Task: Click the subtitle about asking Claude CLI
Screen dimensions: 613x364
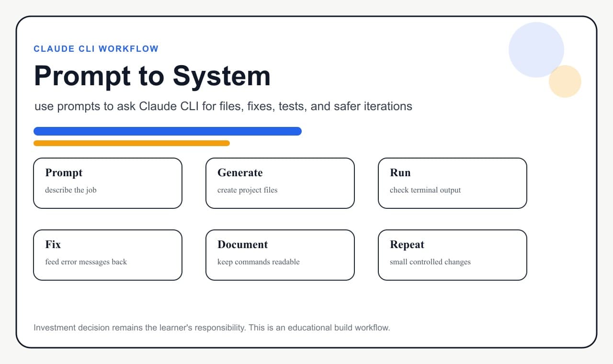Action: click(x=223, y=106)
